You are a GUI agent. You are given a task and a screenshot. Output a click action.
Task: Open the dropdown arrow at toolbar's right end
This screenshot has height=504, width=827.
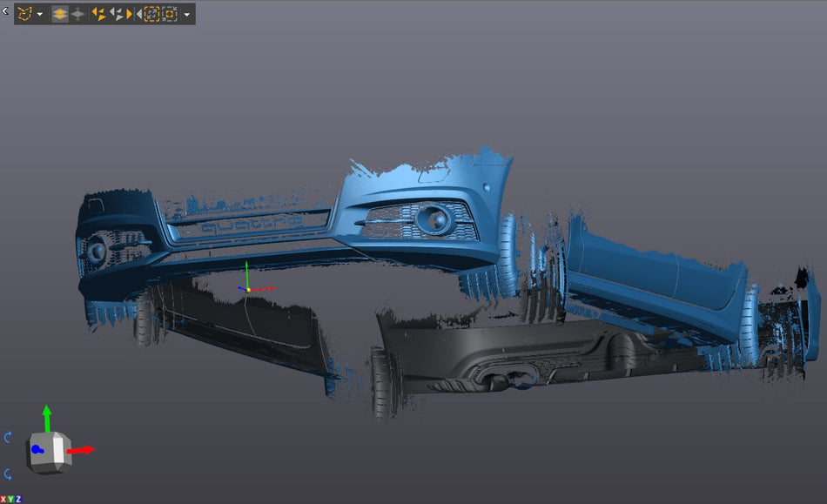187,15
